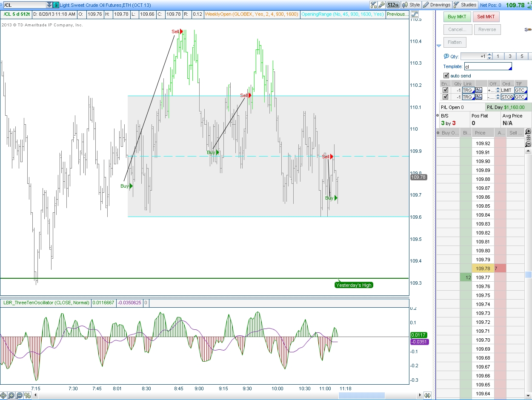Click the 109.92 price in the ladder
The width and height of the screenshot is (532, 400).
(483, 143)
